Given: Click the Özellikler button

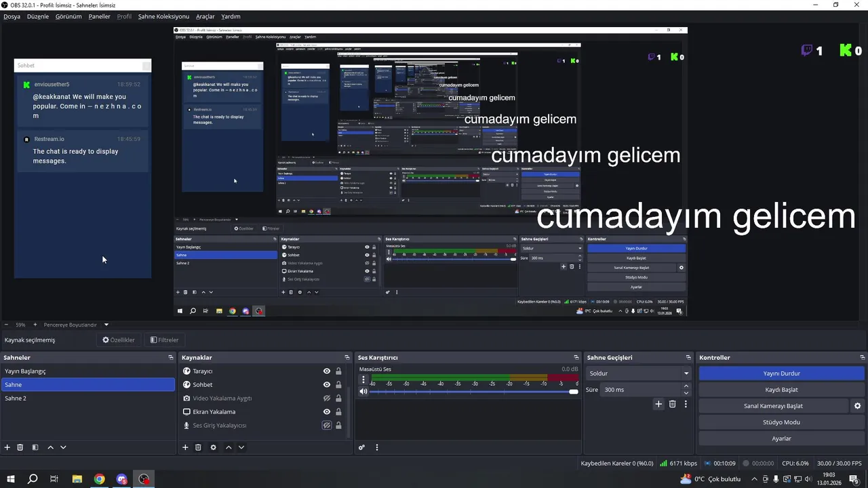Looking at the screenshot, I should (x=119, y=340).
